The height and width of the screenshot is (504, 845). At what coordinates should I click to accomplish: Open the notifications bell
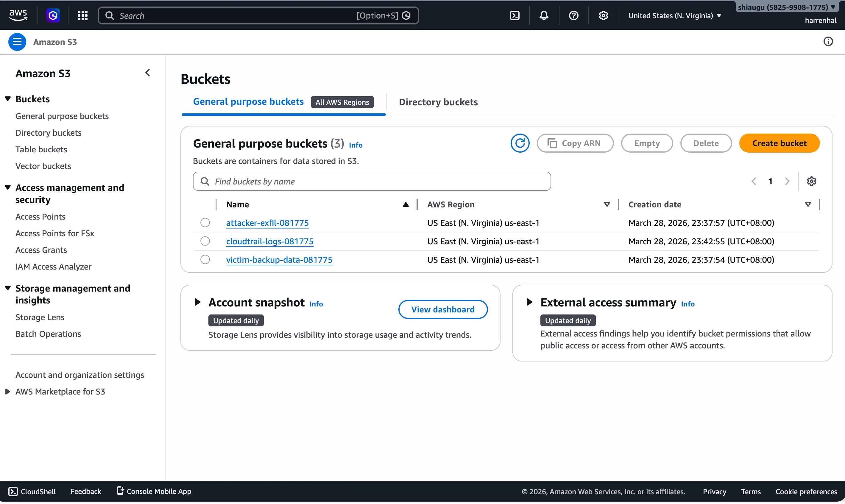[544, 15]
